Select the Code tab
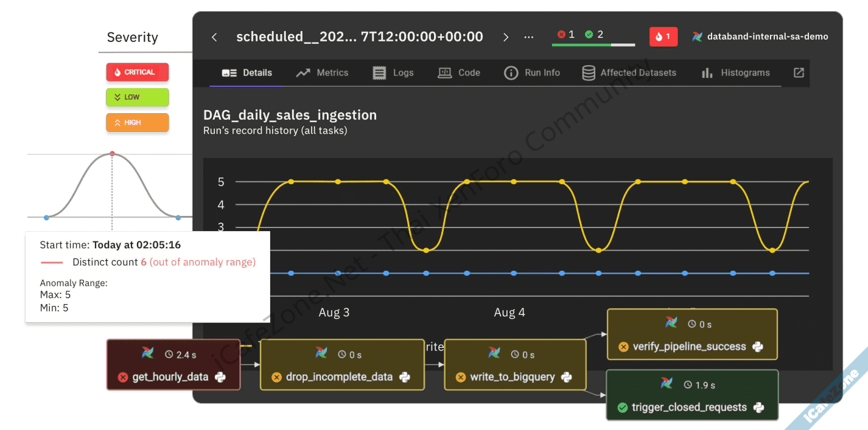Screen dimensions: 868x430 459,72
